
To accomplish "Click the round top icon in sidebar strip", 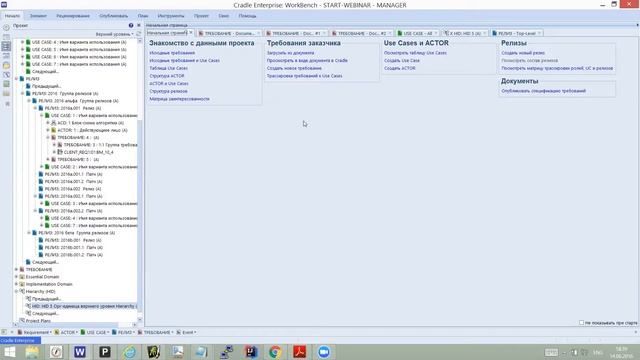I will click(x=6, y=28).
